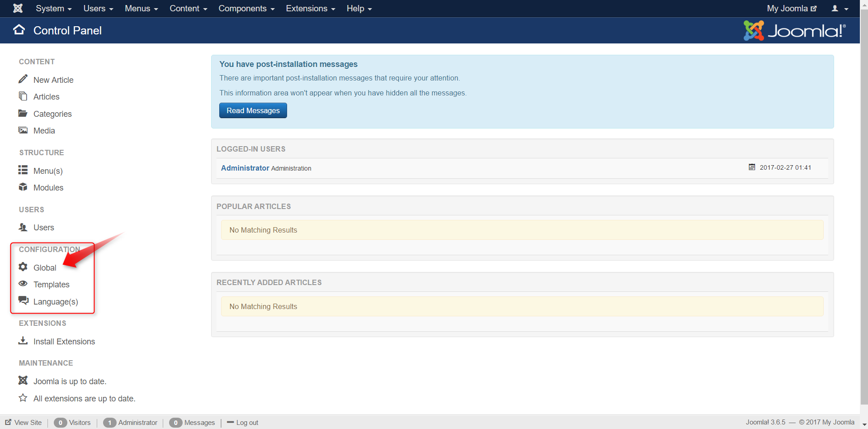Open Global configuration link
Image resolution: width=868 pixels, height=429 pixels.
pos(45,268)
